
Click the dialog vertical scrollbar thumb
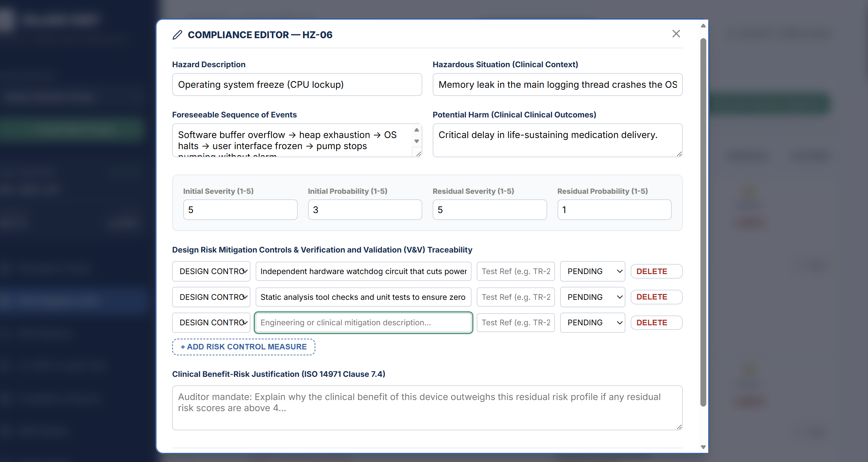703,223
